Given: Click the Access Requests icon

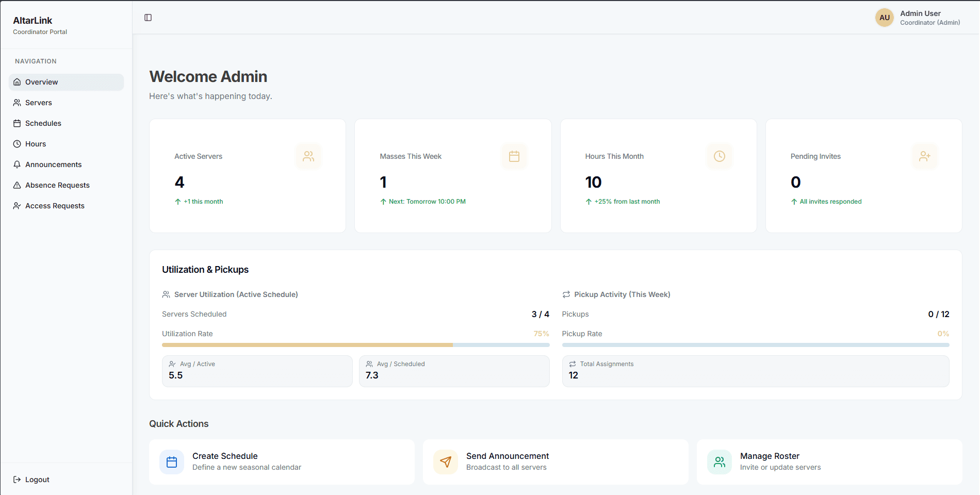Looking at the screenshot, I should (x=17, y=205).
